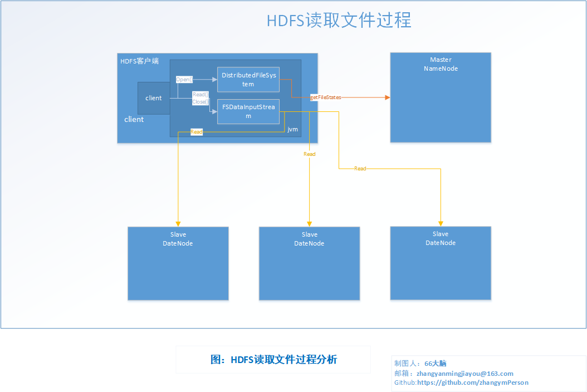587x392 pixels.
Task: Click the 'Close()' connector label
Action: [200, 102]
